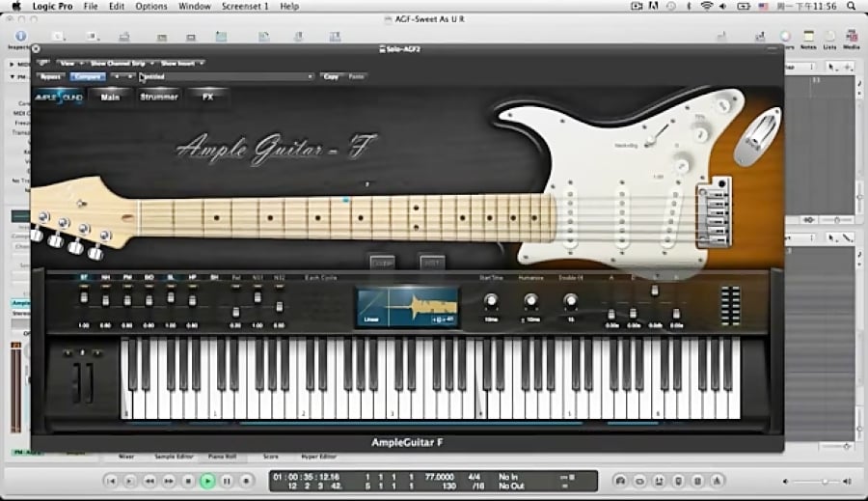868x501 pixels.
Task: Click the fast-forward transport button
Action: tap(169, 481)
